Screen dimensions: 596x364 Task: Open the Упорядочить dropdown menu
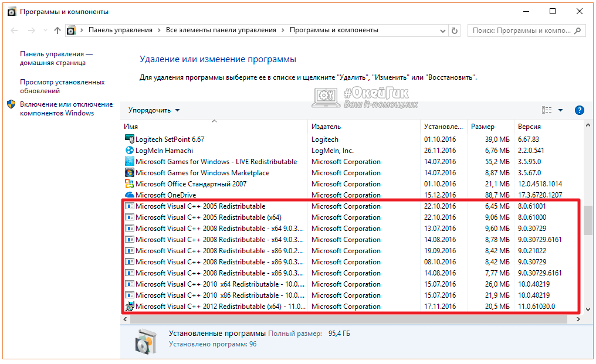[154, 110]
